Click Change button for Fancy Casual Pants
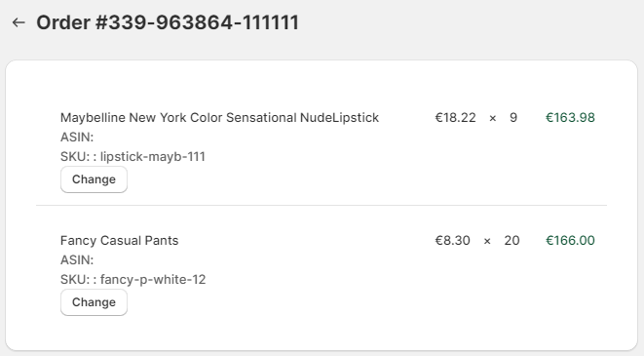Screen dimensions: 644x356 pyautogui.click(x=94, y=302)
